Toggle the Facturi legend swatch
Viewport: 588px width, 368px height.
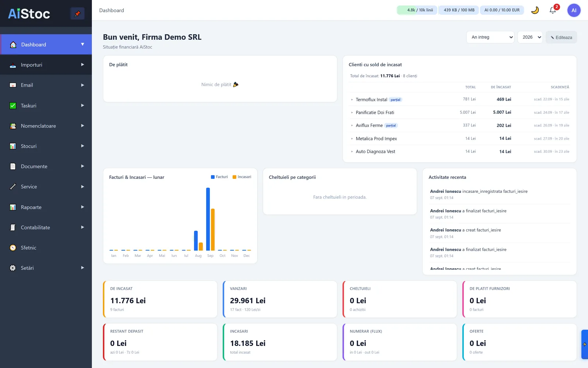(x=213, y=177)
